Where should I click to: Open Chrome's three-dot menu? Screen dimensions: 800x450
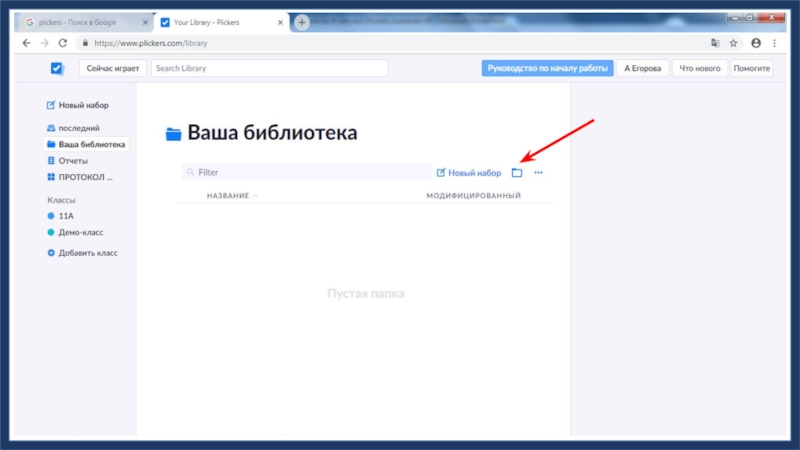(x=775, y=43)
